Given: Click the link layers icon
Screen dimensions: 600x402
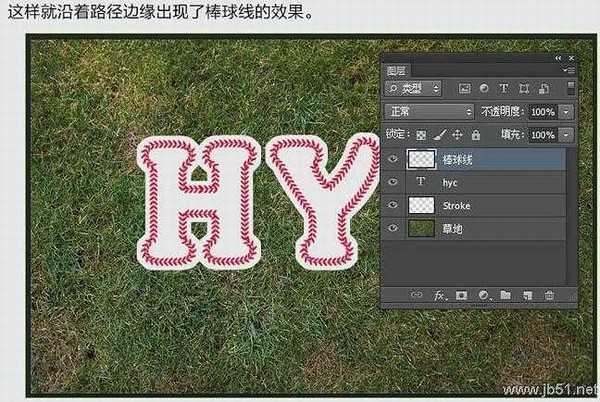Looking at the screenshot, I should [x=417, y=295].
